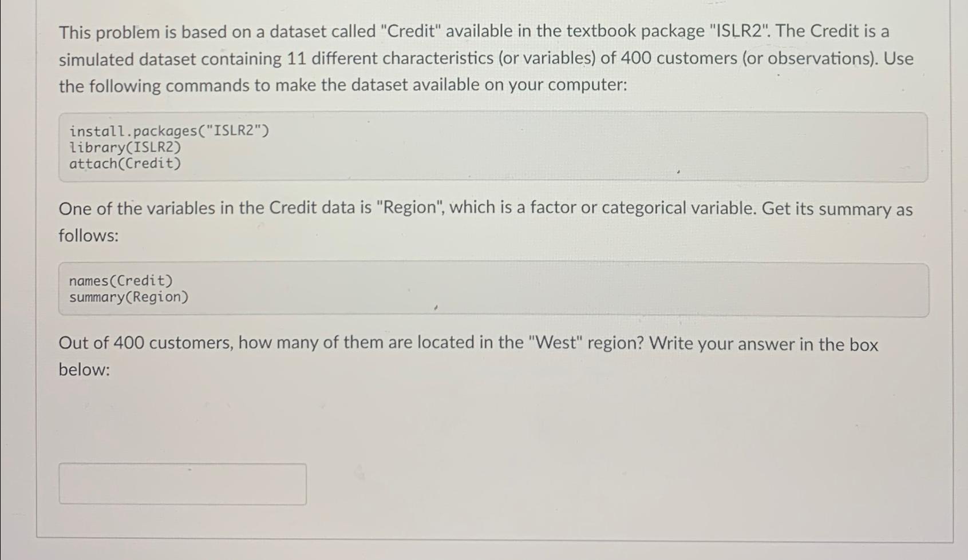Image resolution: width=968 pixels, height=560 pixels.
Task: Click the names(Credit) command line
Action: point(120,280)
